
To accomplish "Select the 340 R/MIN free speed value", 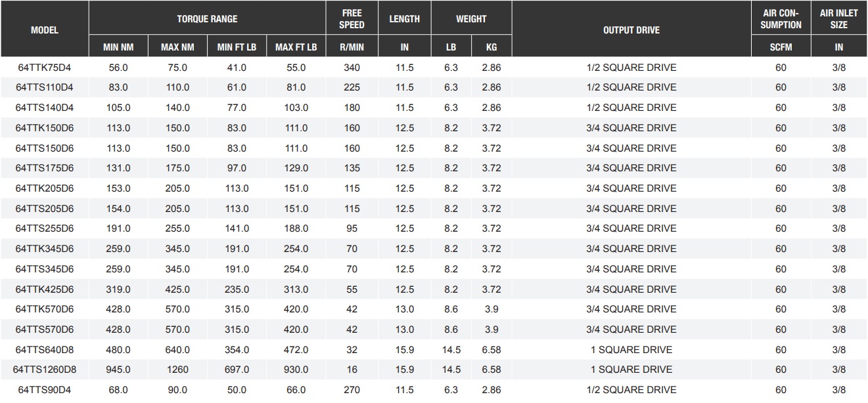I will 352,68.
